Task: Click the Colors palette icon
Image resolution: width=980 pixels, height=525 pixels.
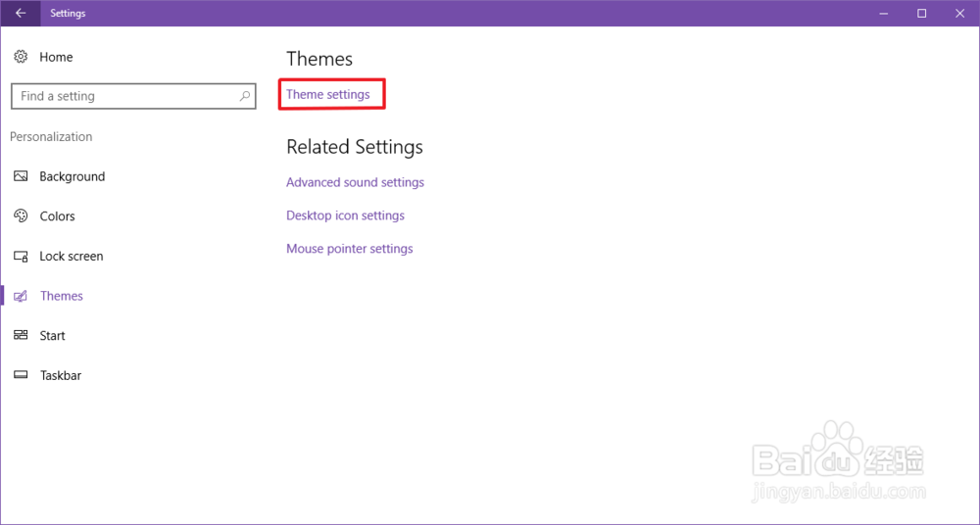Action: pyautogui.click(x=21, y=216)
